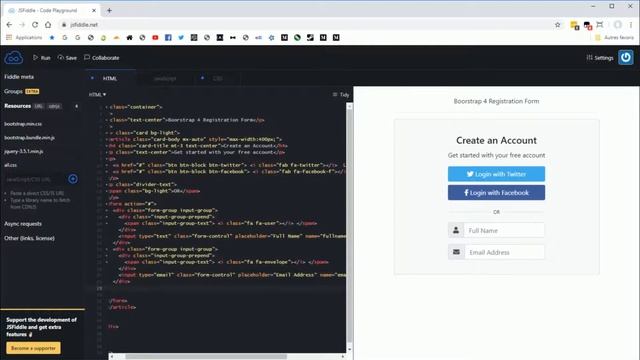The image size is (640, 360).
Task: Open the black house bookmark
Action: point(129,38)
